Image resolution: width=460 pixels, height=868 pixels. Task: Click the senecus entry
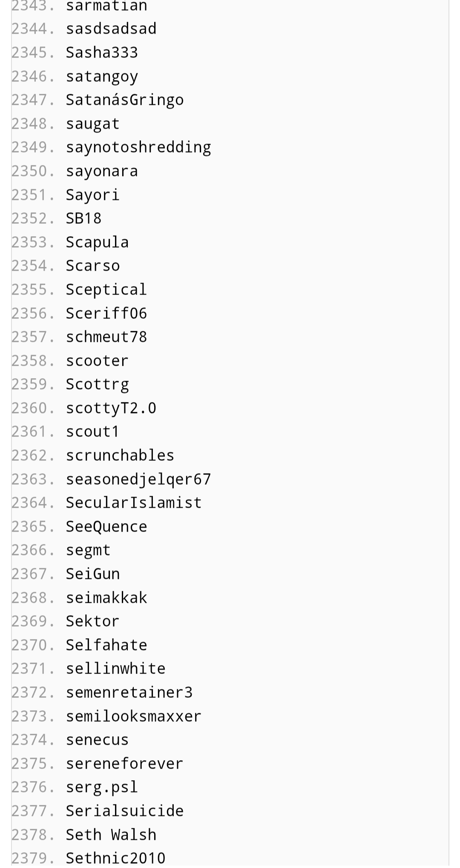pos(97,740)
